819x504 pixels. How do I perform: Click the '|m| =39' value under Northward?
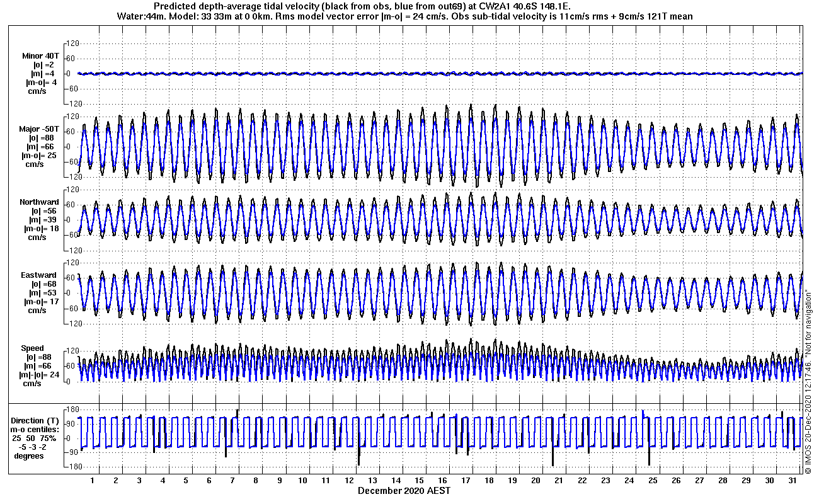[43, 220]
